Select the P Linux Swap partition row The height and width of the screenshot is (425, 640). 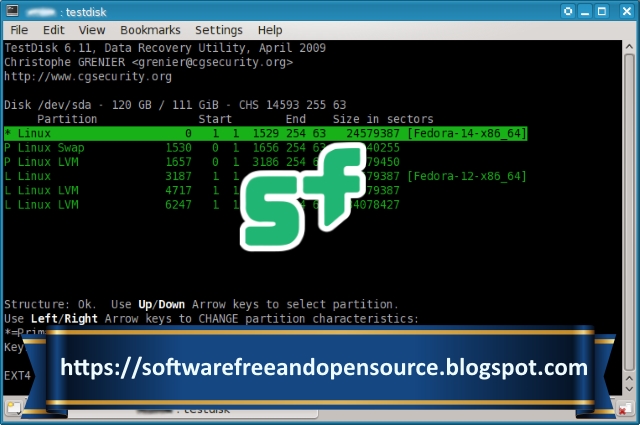(x=202, y=148)
